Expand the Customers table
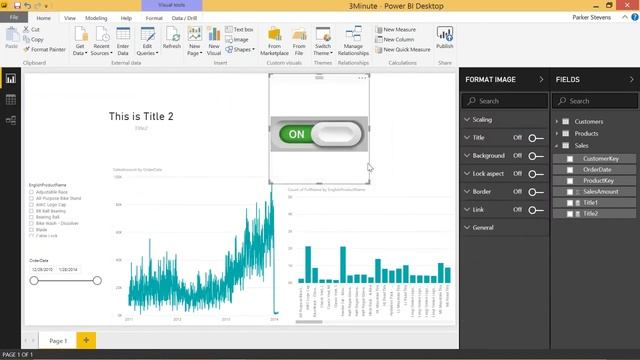Screen dimensions: 640x360 [556, 122]
